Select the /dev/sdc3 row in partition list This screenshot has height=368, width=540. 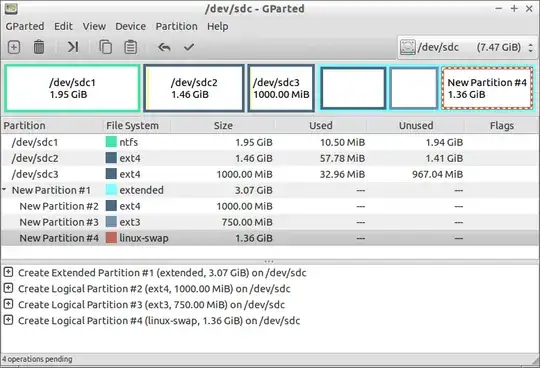[x=270, y=174]
